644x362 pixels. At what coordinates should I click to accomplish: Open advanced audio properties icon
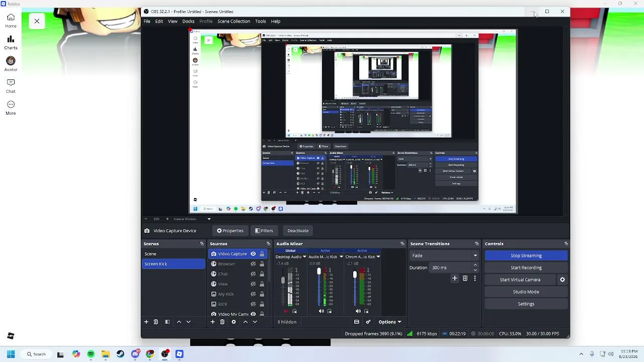[368, 322]
